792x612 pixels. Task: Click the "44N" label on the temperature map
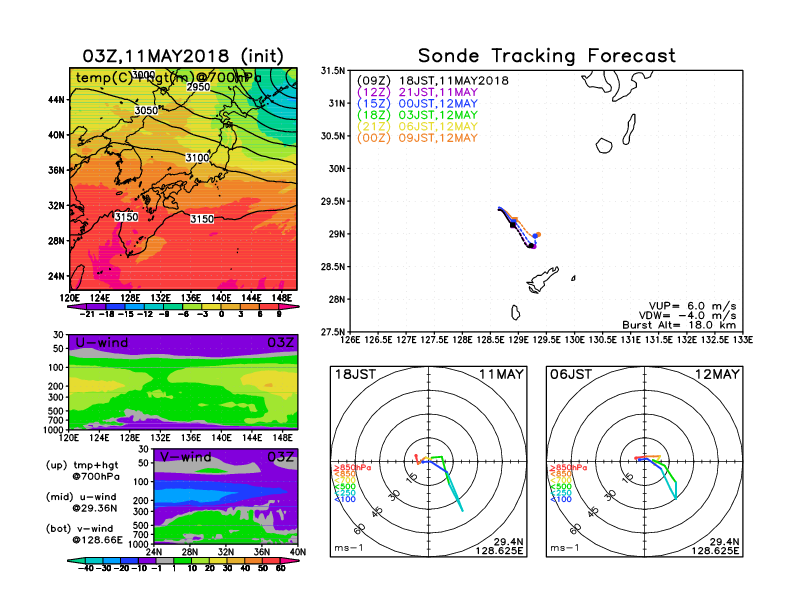point(57,100)
